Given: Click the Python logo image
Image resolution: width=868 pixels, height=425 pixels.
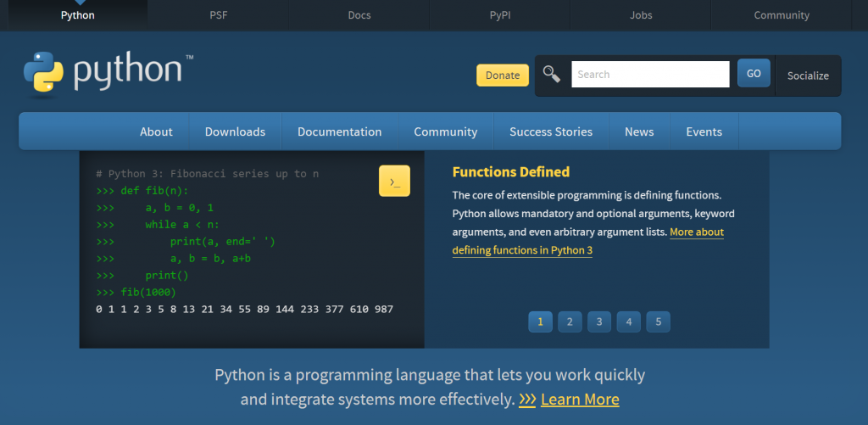Looking at the screenshot, I should coord(108,73).
